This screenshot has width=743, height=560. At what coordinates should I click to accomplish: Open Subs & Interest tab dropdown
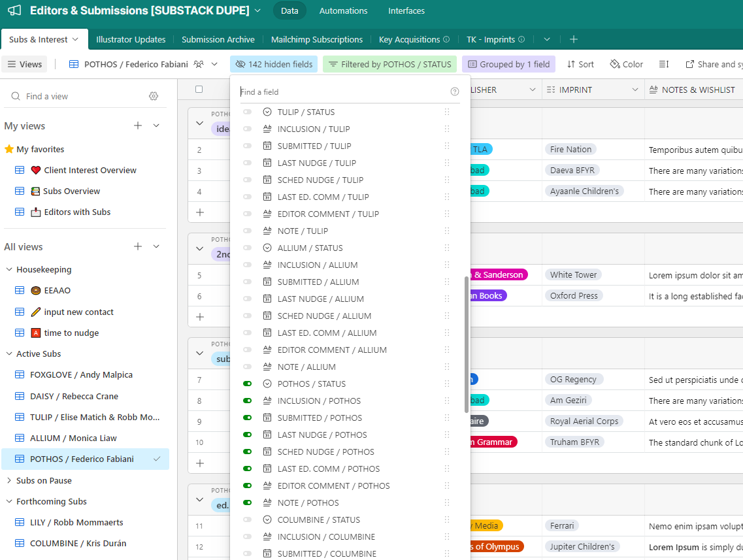[x=75, y=39]
